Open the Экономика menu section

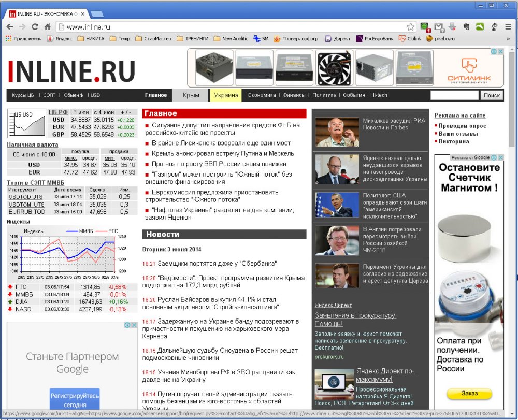click(262, 95)
